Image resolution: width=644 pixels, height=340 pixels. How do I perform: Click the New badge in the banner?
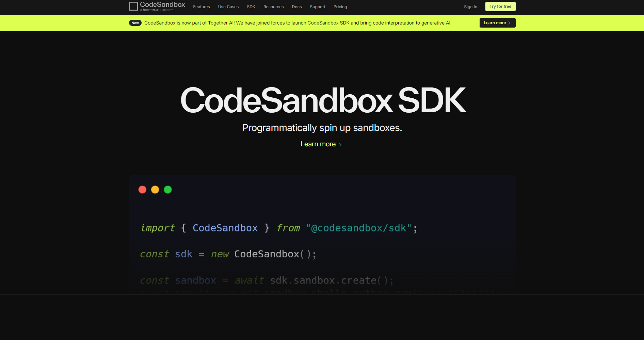[135, 23]
